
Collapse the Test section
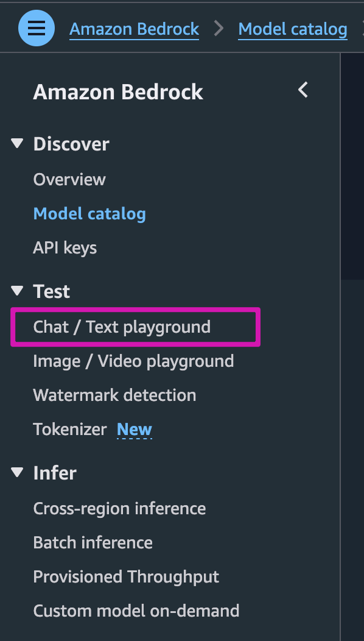coord(16,291)
